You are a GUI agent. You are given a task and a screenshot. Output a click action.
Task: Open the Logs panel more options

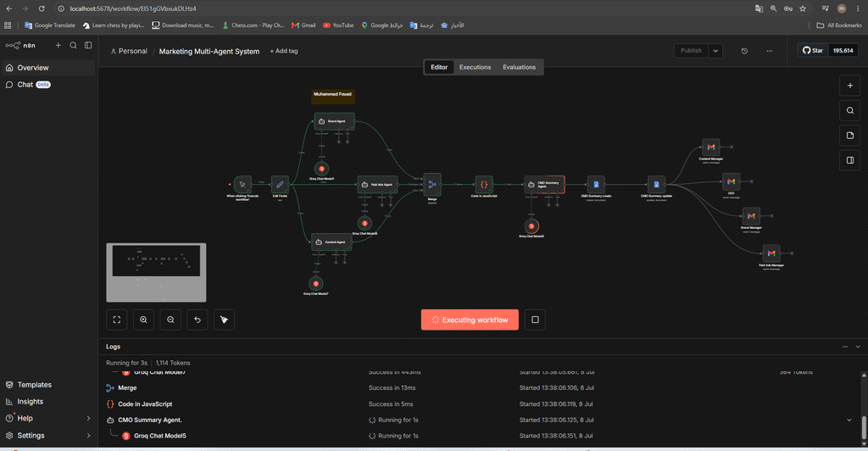click(x=845, y=347)
